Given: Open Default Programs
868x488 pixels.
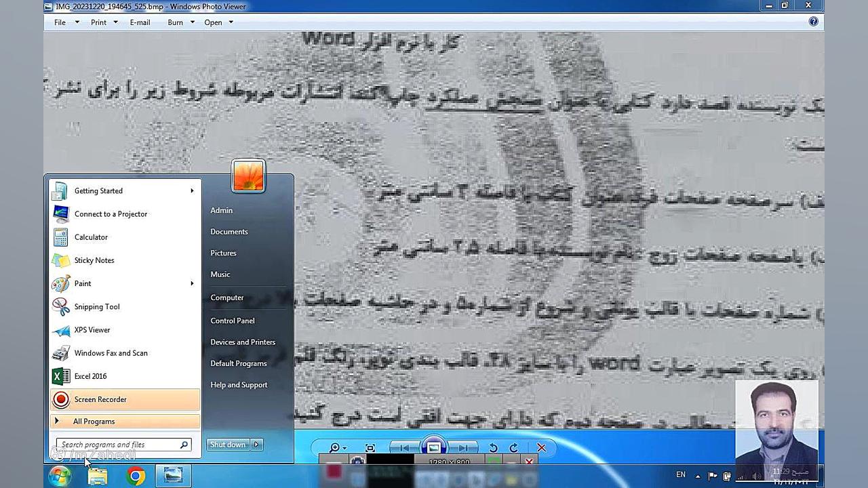Looking at the screenshot, I should coord(239,363).
